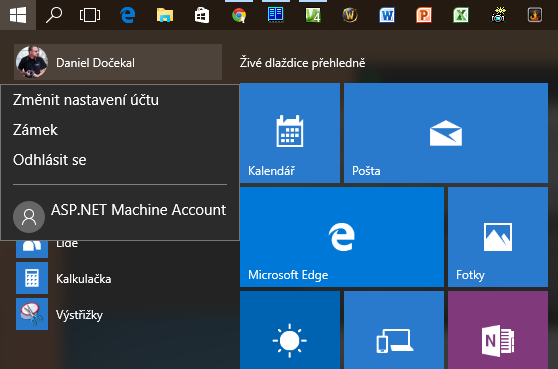This screenshot has height=369, width=558.
Task: Open the weather sun tile
Action: coord(290,330)
